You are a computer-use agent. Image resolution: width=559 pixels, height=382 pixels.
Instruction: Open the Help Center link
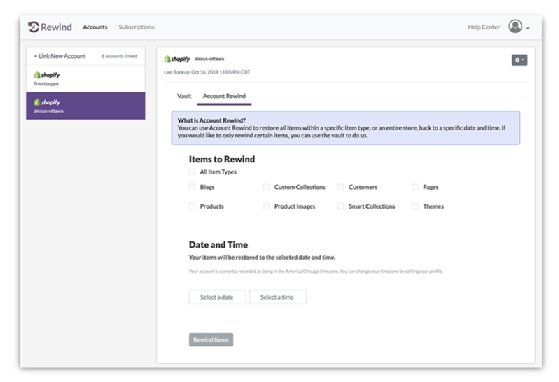pos(483,27)
